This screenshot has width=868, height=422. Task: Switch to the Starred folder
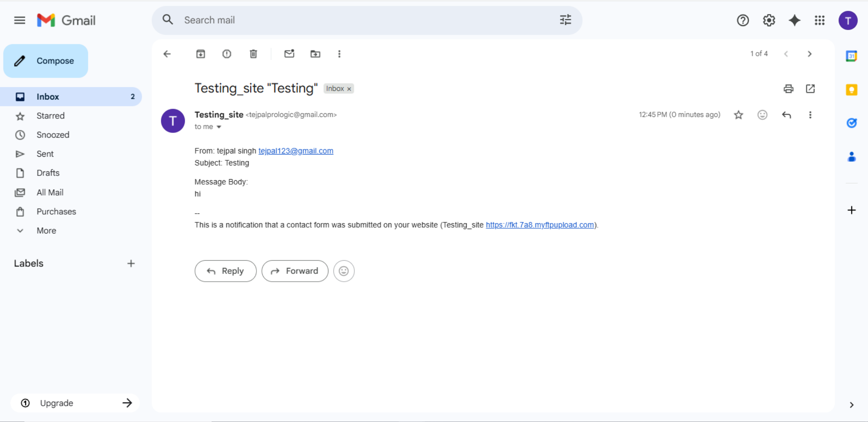[50, 116]
